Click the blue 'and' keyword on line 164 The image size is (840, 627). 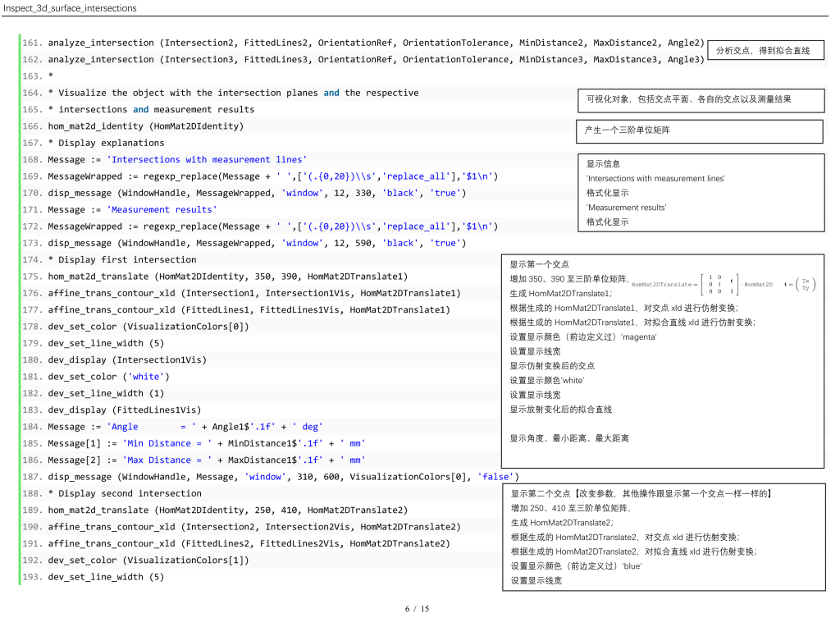[x=331, y=93]
